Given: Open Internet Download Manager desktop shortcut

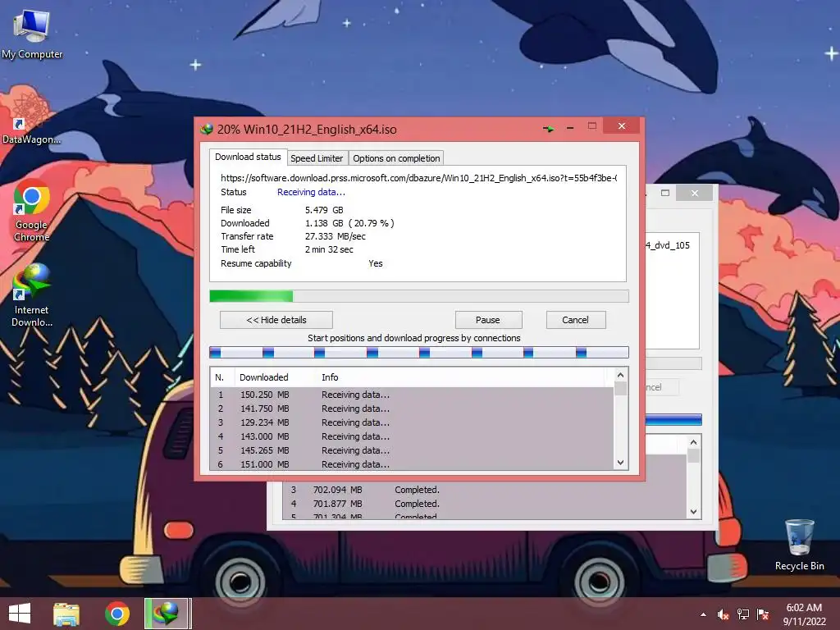Looking at the screenshot, I should coord(32,294).
